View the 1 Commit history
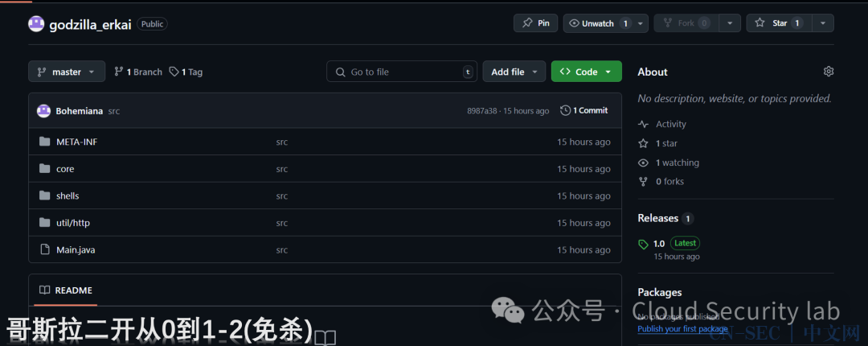This screenshot has width=868, height=346. (x=584, y=110)
